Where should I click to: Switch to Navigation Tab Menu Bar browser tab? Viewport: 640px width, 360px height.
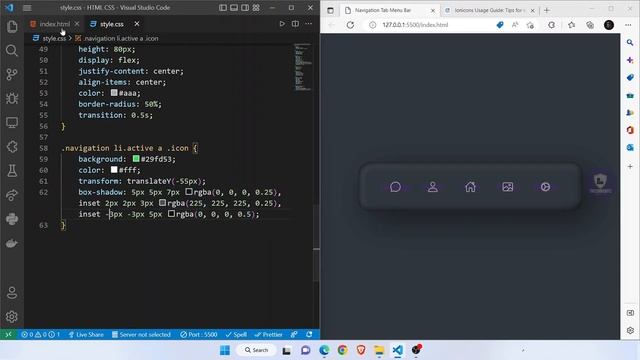click(383, 10)
